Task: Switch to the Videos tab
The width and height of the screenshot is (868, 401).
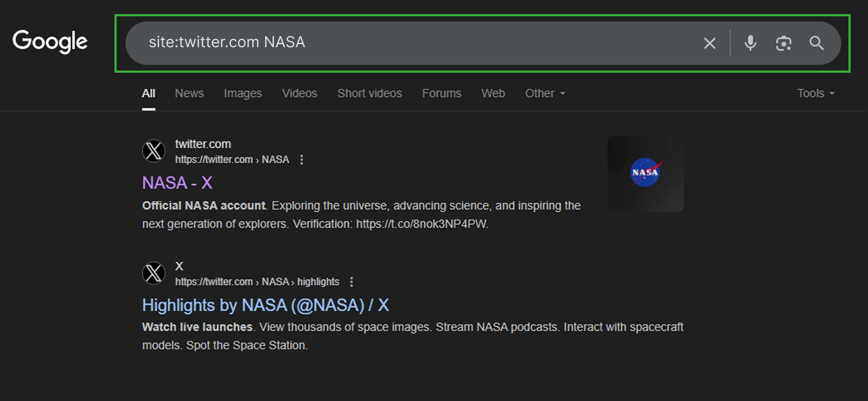Action: pyautogui.click(x=299, y=93)
